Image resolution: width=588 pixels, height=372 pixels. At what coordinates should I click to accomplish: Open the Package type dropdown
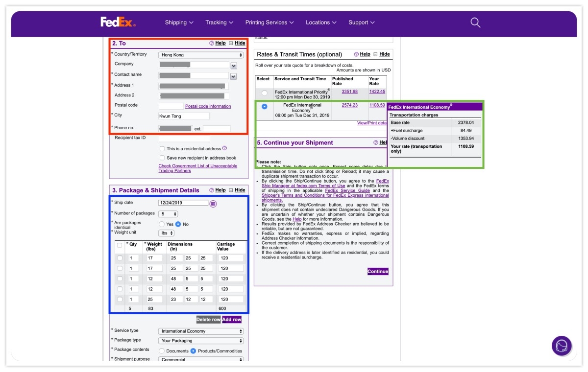coord(201,341)
